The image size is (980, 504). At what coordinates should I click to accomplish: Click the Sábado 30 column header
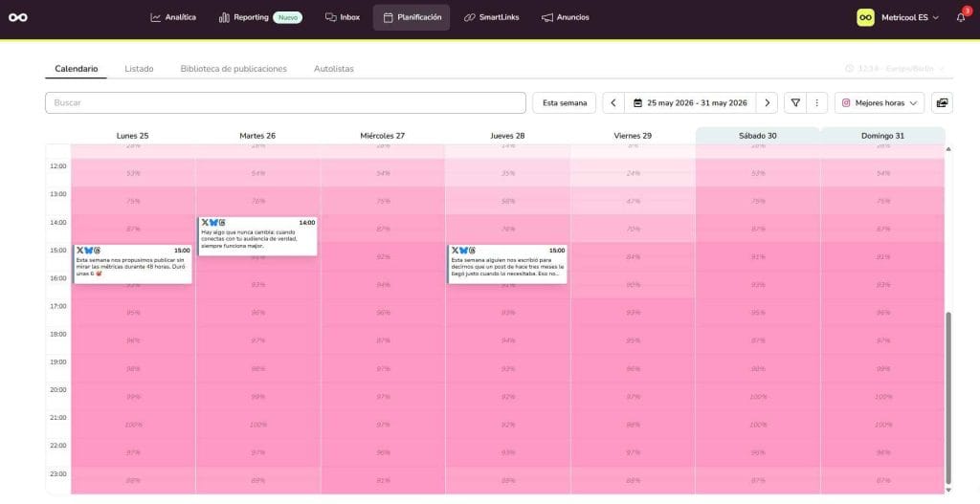tap(758, 136)
